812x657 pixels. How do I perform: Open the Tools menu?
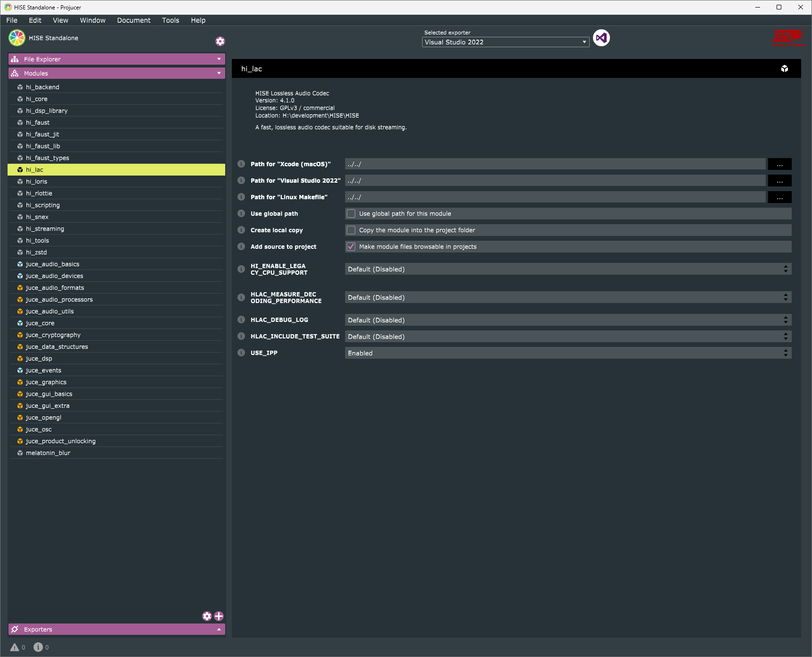tap(170, 20)
